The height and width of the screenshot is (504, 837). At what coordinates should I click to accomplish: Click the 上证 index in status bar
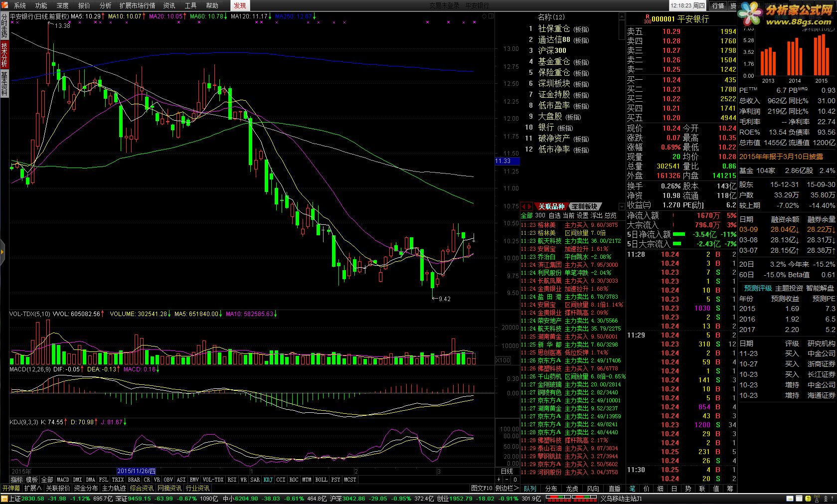(15, 499)
